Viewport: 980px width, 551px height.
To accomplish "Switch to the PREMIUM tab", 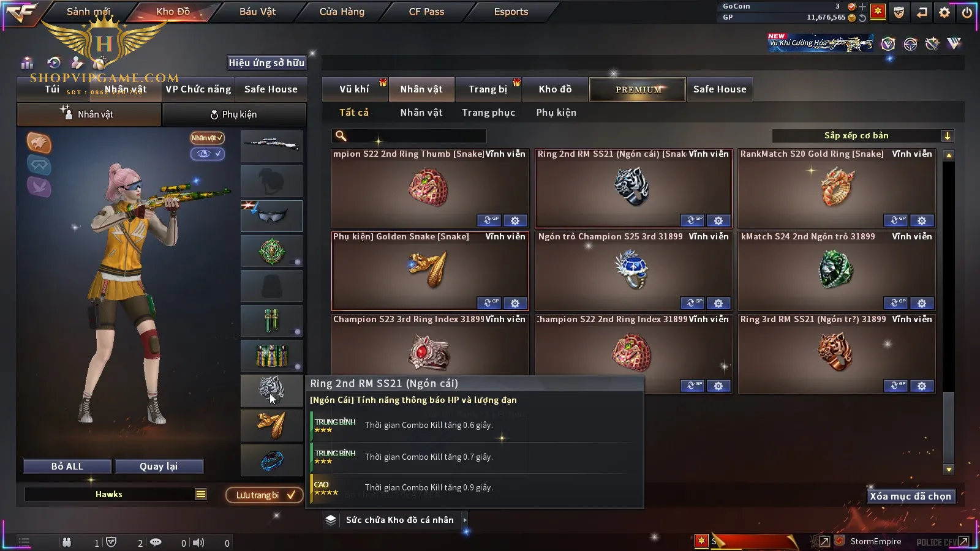I will tap(638, 89).
